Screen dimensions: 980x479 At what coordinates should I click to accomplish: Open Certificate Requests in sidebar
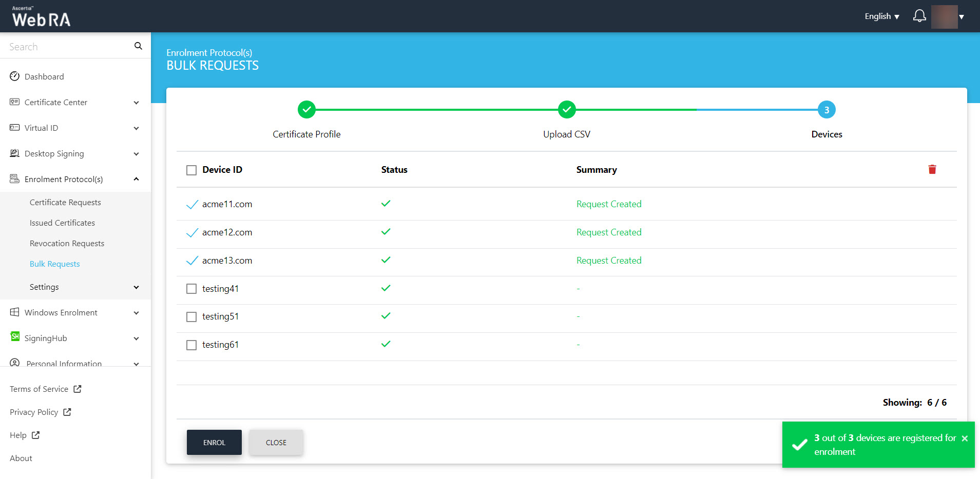65,203
